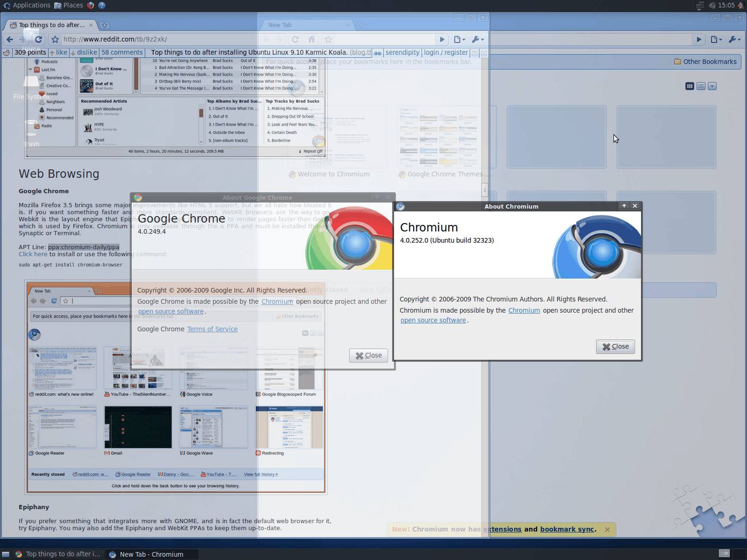Click 'bookmark sync' link in notification bar
747x560 pixels.
[x=567, y=529]
